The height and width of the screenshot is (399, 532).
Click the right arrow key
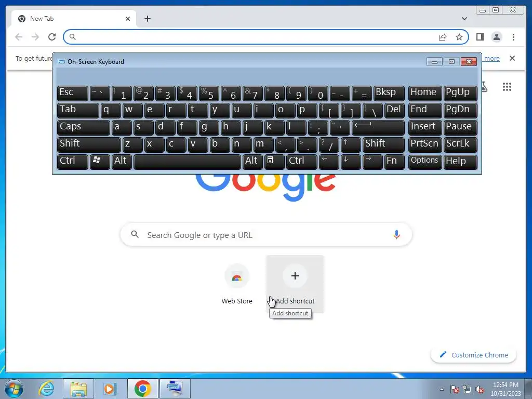[373, 162]
